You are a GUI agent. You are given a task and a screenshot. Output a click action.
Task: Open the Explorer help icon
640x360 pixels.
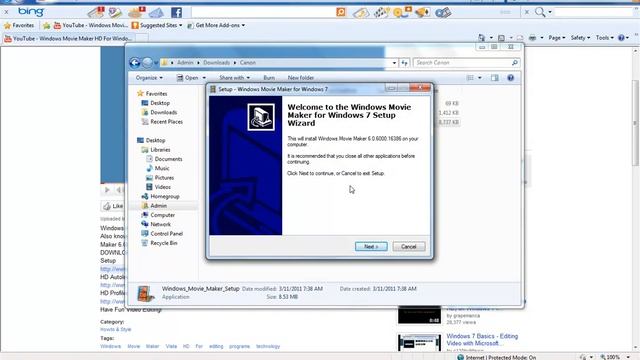coord(510,78)
